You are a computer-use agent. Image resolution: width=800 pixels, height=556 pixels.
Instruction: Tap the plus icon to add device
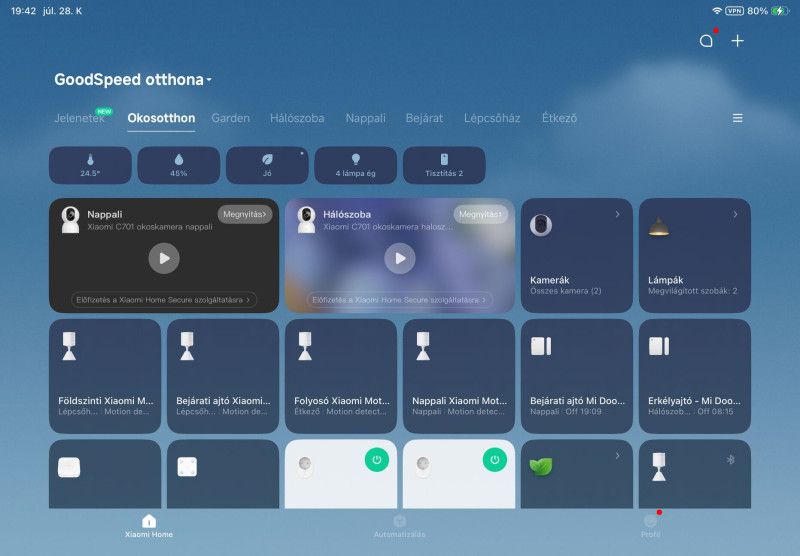click(x=737, y=41)
